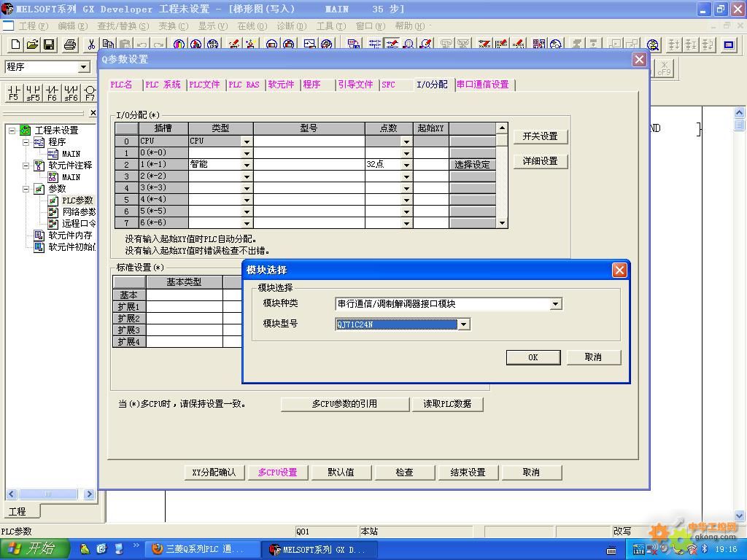Viewport: 747px width, 560px height.
Task: Select 网络参数 in the project tree
Action: click(x=79, y=212)
